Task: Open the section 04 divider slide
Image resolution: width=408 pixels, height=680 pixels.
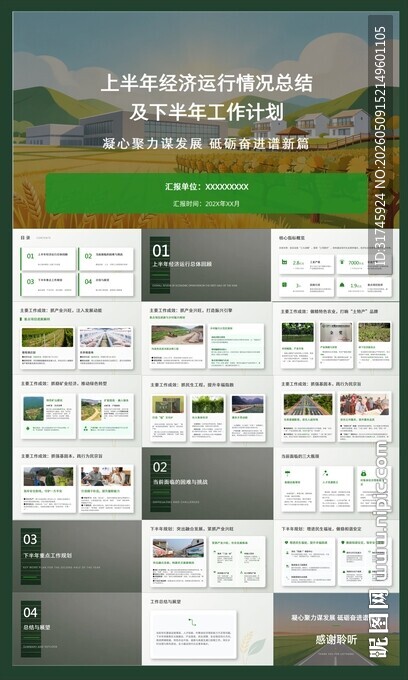Action: point(77,629)
